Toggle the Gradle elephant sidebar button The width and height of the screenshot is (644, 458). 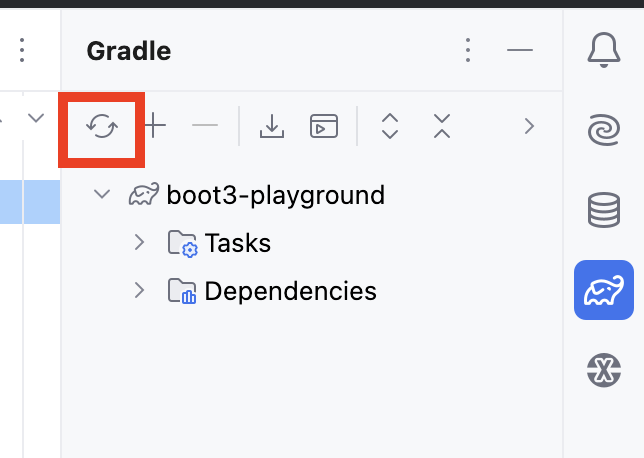(604, 290)
